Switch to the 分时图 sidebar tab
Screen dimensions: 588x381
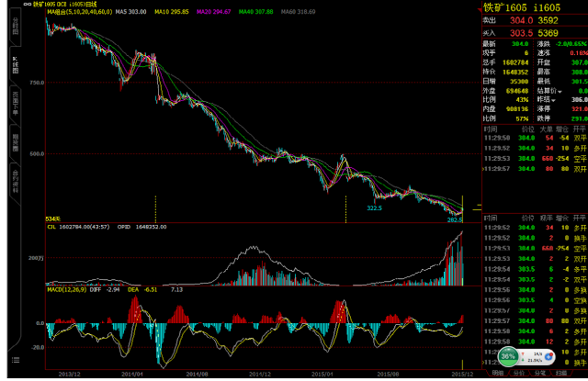point(16,26)
